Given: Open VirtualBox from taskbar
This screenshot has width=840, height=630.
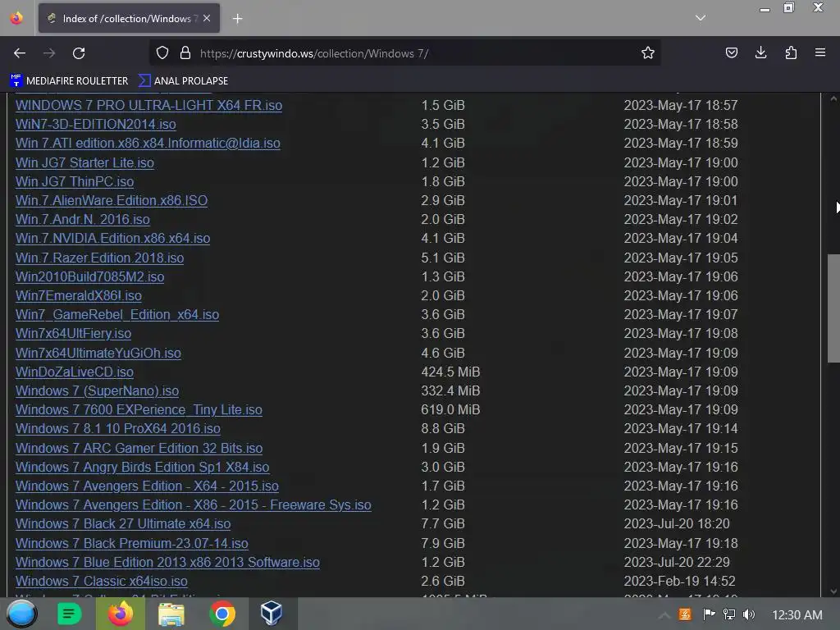Looking at the screenshot, I should (271, 613).
